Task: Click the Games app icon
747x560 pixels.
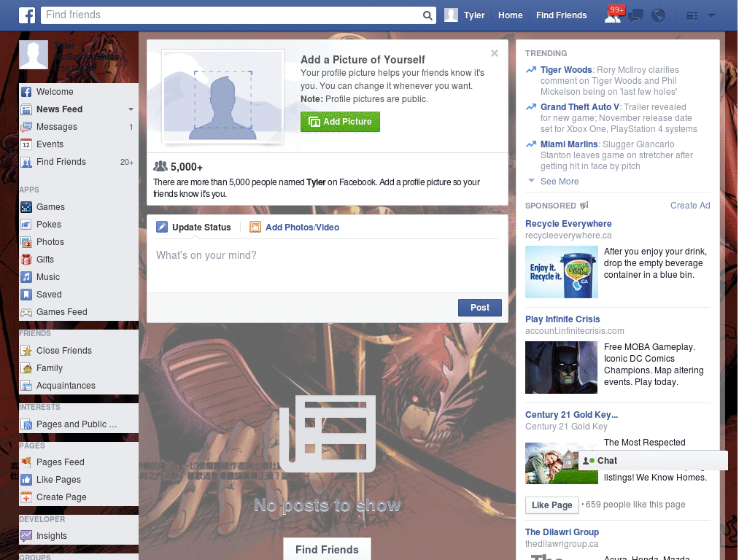Action: [x=26, y=207]
